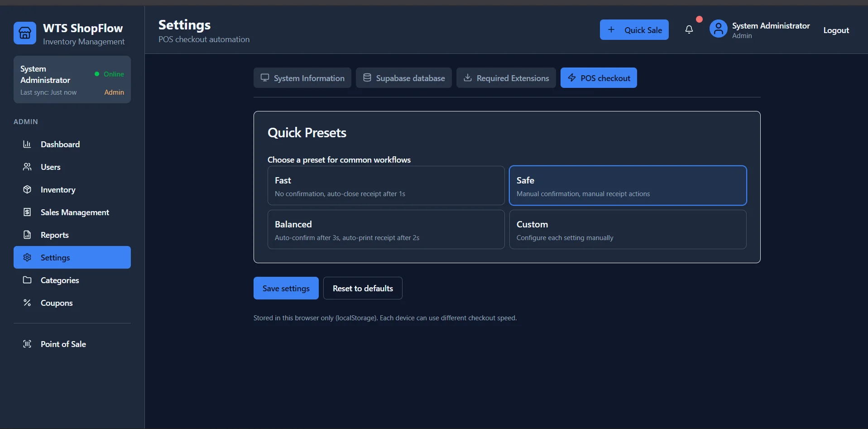This screenshot has width=868, height=429.
Task: Click the Sales Management receipt icon
Action: coord(27,212)
